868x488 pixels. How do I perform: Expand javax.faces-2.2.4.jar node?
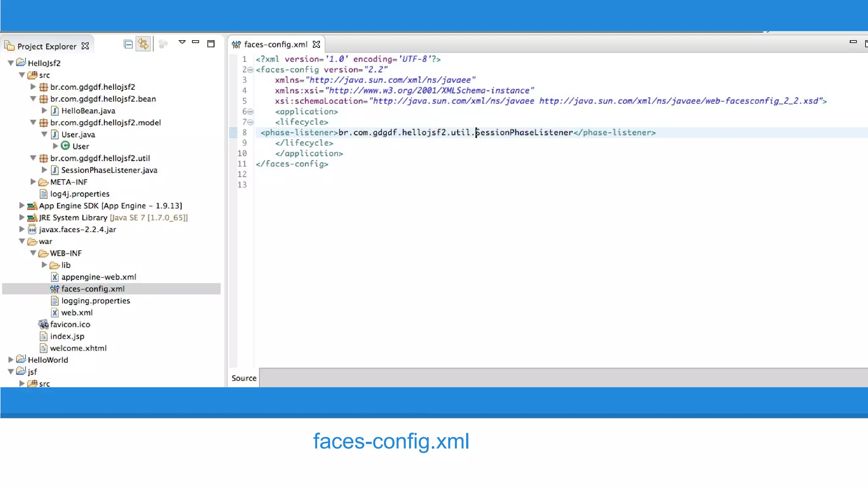22,229
